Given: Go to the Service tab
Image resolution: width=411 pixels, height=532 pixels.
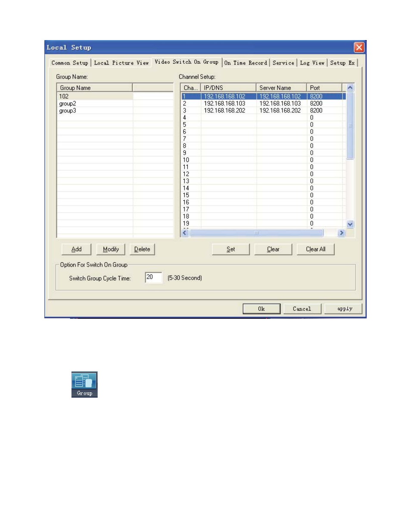Looking at the screenshot, I should coord(283,63).
